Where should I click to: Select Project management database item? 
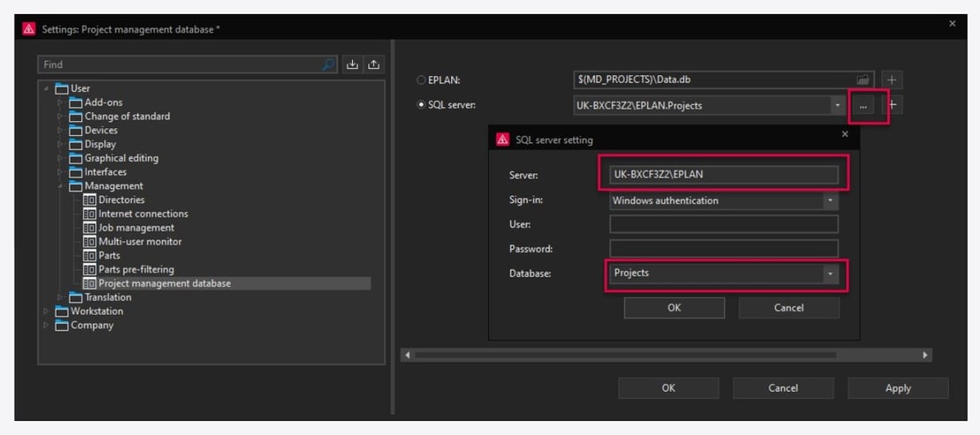tap(165, 283)
